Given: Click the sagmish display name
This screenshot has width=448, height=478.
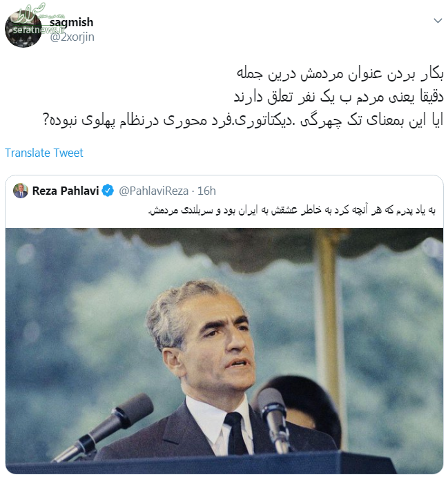Looking at the screenshot, I should 71,22.
